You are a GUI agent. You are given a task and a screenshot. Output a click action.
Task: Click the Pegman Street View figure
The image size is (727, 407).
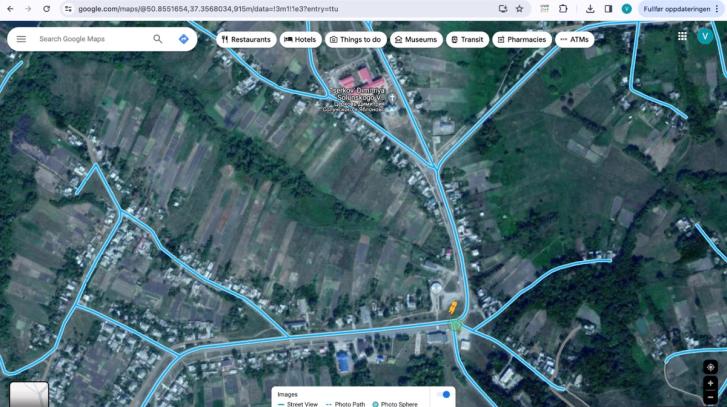pyautogui.click(x=453, y=307)
